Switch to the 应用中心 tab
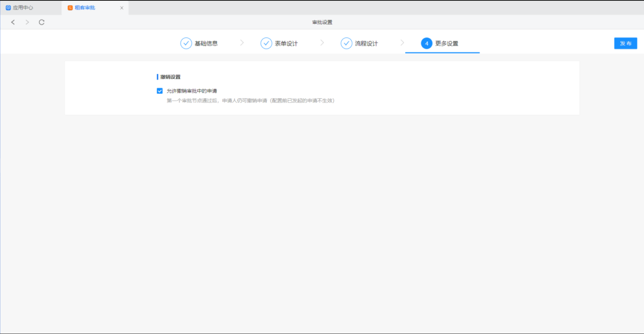Screen dimensions: 644x334 coord(23,8)
